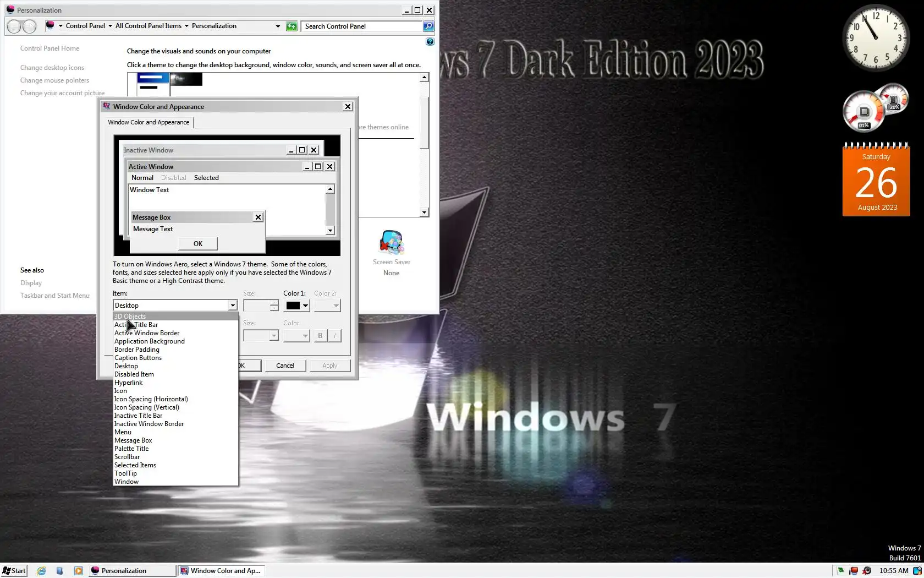Close the preview Message Box with X
The height and width of the screenshot is (578, 924).
[258, 217]
